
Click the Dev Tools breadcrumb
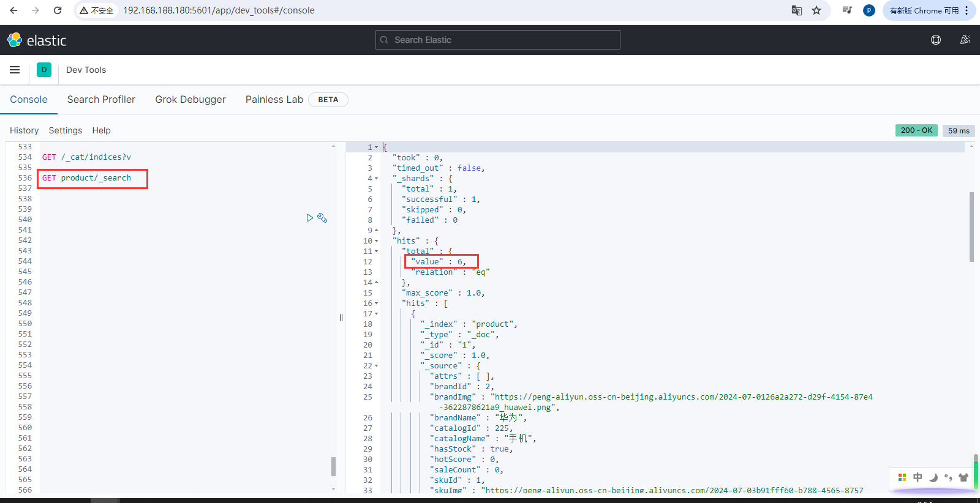[86, 70]
